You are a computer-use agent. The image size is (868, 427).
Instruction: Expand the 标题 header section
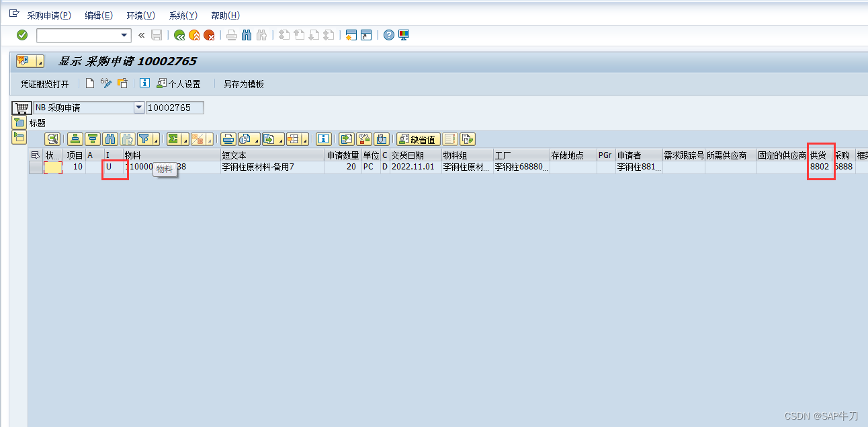pos(19,123)
